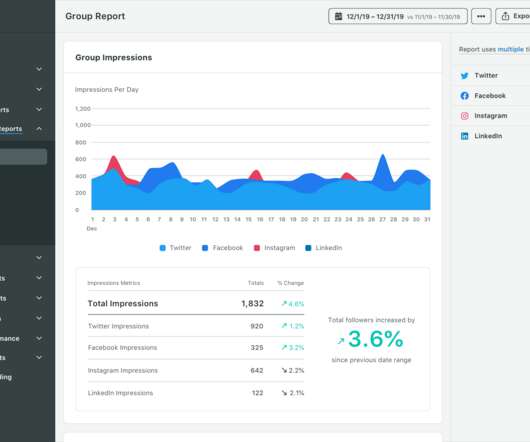Toggle Facebook series in chart legend
Viewport: 530px width, 442px height.
point(222,248)
